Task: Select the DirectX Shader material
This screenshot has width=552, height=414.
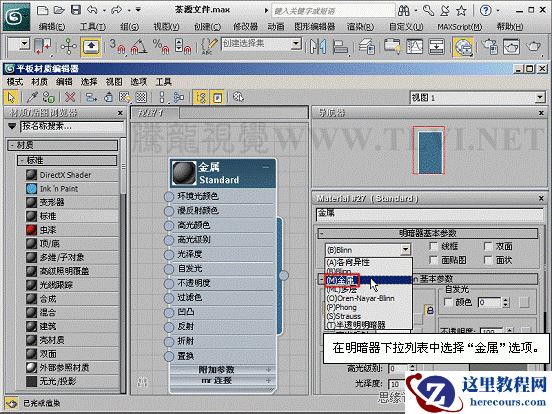Action: (72, 175)
